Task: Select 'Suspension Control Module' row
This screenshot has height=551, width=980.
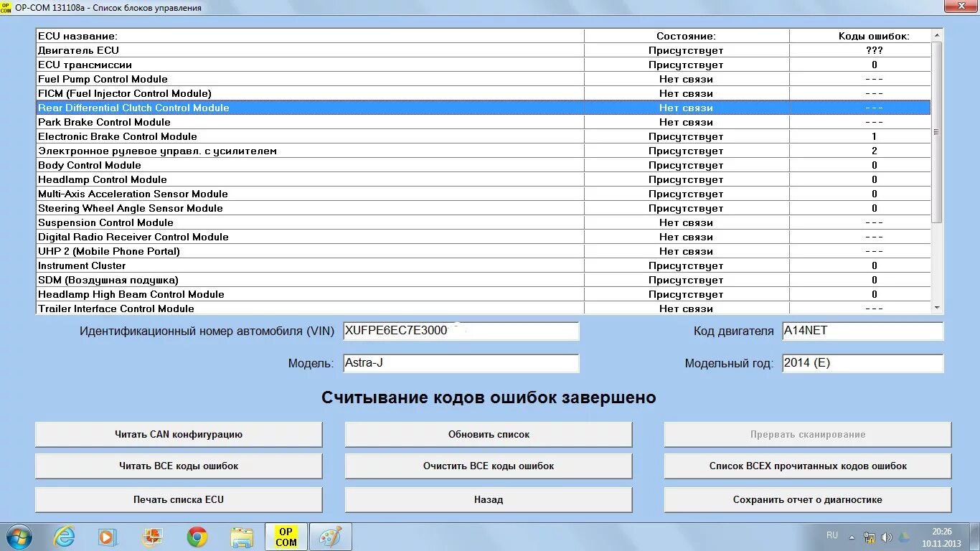Action: (484, 222)
